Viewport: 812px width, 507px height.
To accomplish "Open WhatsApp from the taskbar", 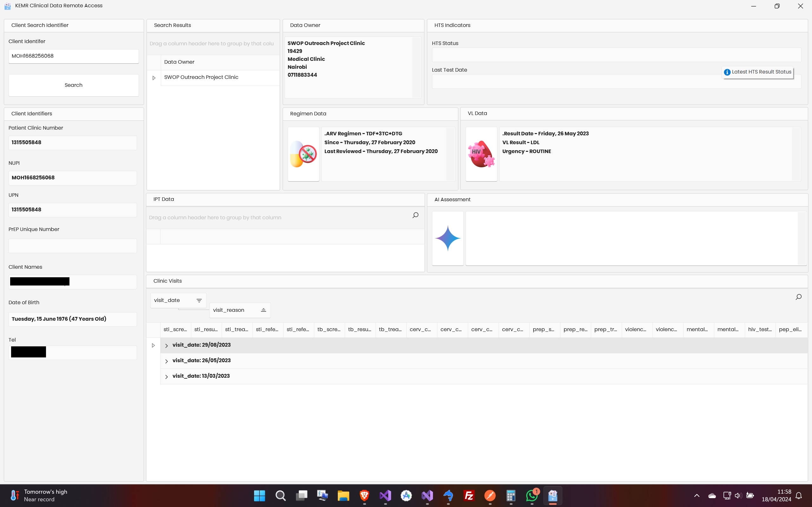I will (x=532, y=495).
